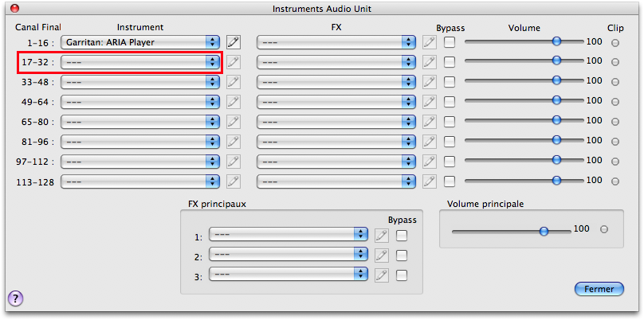This screenshot has height=320, width=644.
Task: Open the instrument dropdown for channels 33-48
Action: pyautogui.click(x=141, y=81)
